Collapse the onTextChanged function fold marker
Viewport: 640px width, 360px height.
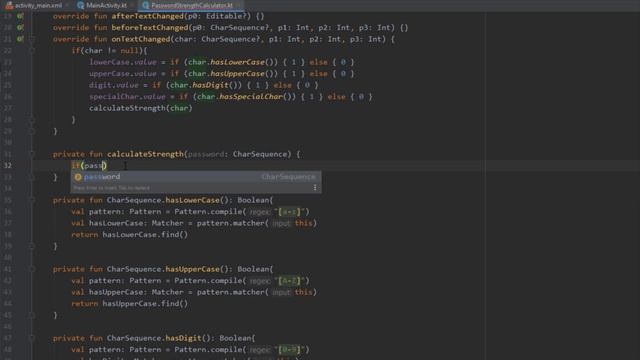pyautogui.click(x=32, y=39)
